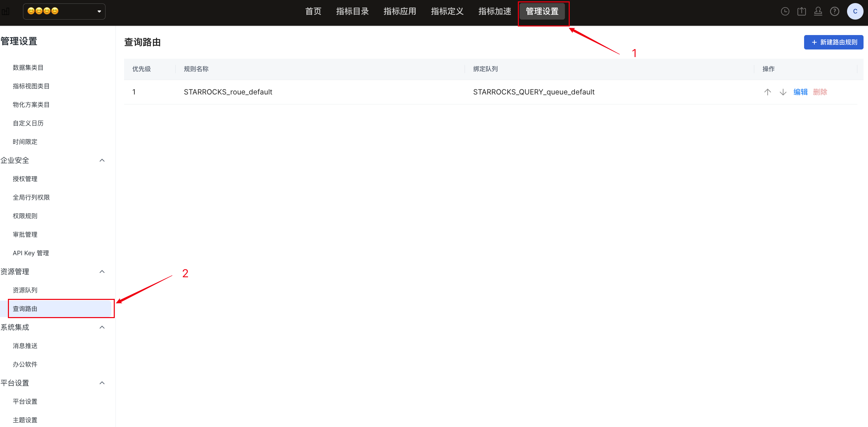Viewport: 868px width, 427px height.
Task: Open 资源队列 in the sidebar
Action: (25, 290)
